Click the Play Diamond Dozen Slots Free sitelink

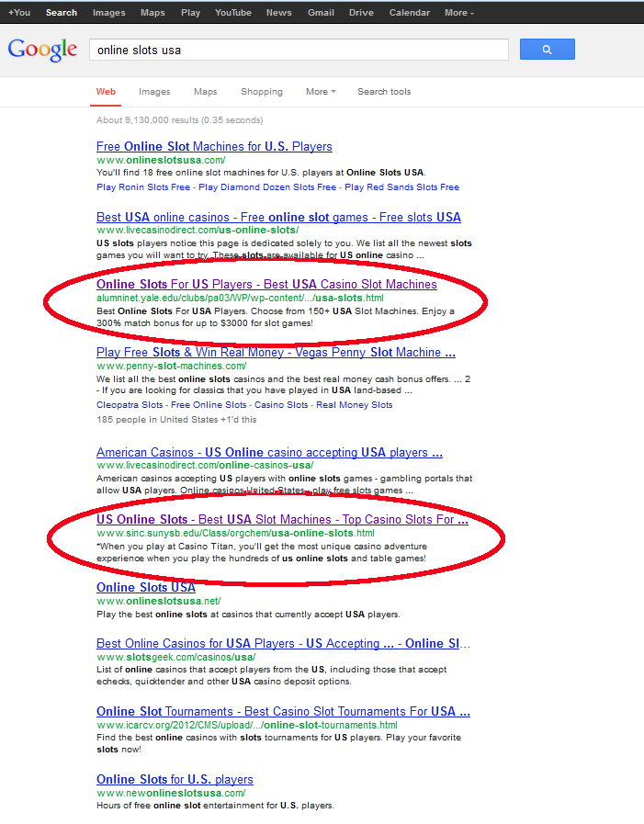point(267,187)
